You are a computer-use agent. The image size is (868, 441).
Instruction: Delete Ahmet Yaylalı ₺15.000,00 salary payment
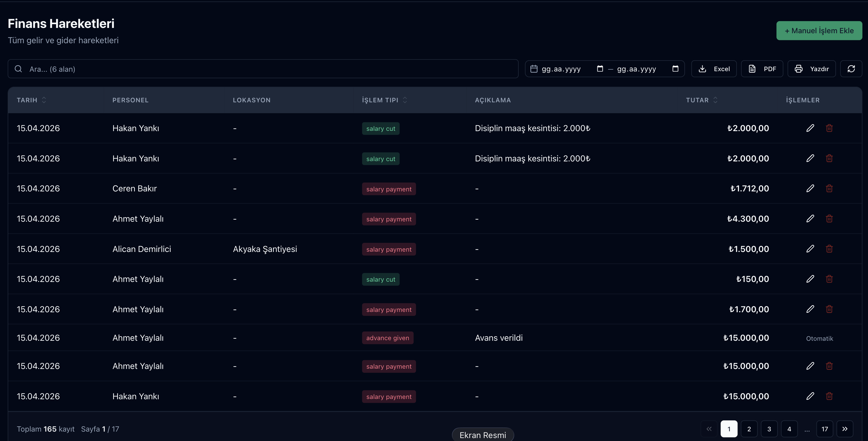point(829,366)
